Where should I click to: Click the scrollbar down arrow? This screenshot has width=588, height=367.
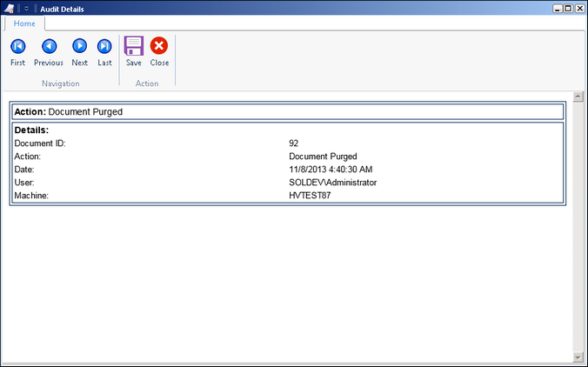(578, 357)
